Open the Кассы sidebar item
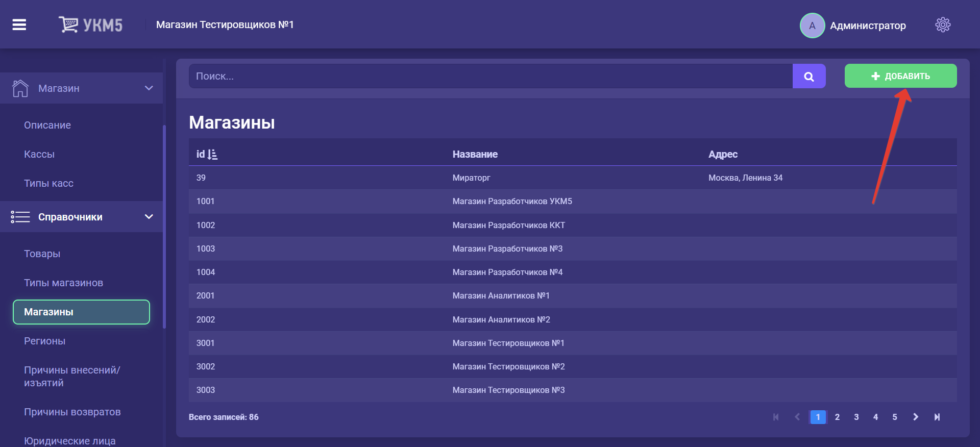Viewport: 980px width, 447px height. pos(39,154)
